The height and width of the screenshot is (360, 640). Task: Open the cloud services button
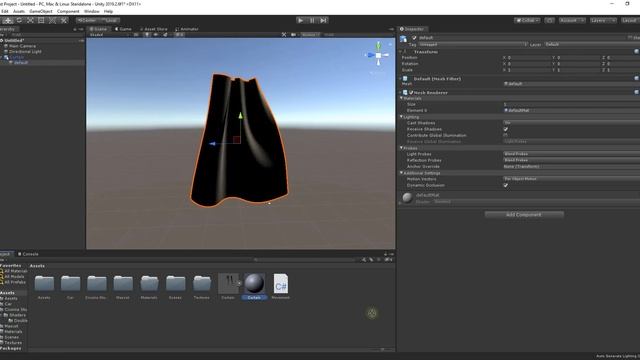549,20
